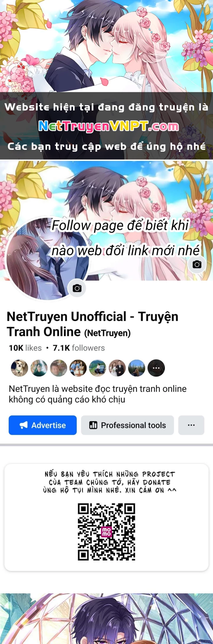
Task: Click the Advertise button
Action: [43, 425]
